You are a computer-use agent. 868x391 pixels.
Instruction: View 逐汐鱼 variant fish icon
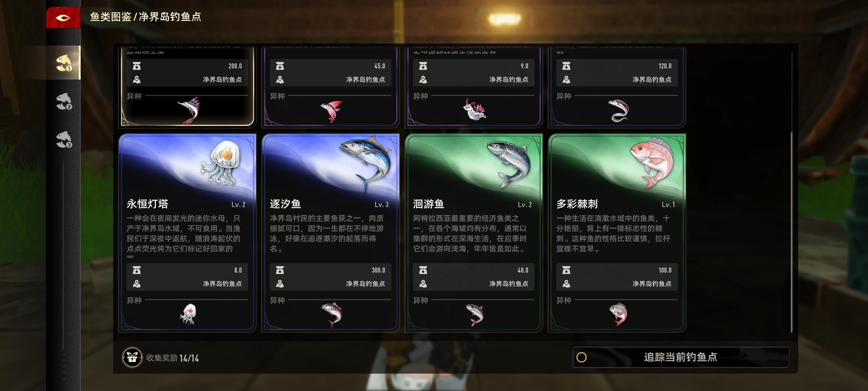tap(331, 314)
